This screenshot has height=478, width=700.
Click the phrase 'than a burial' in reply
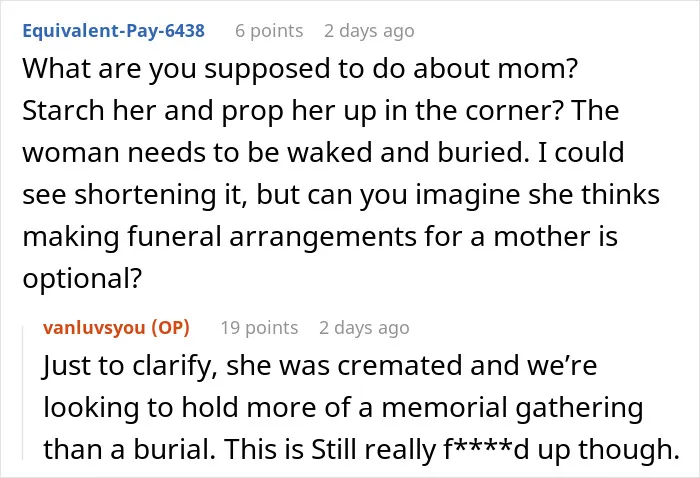click(x=129, y=449)
